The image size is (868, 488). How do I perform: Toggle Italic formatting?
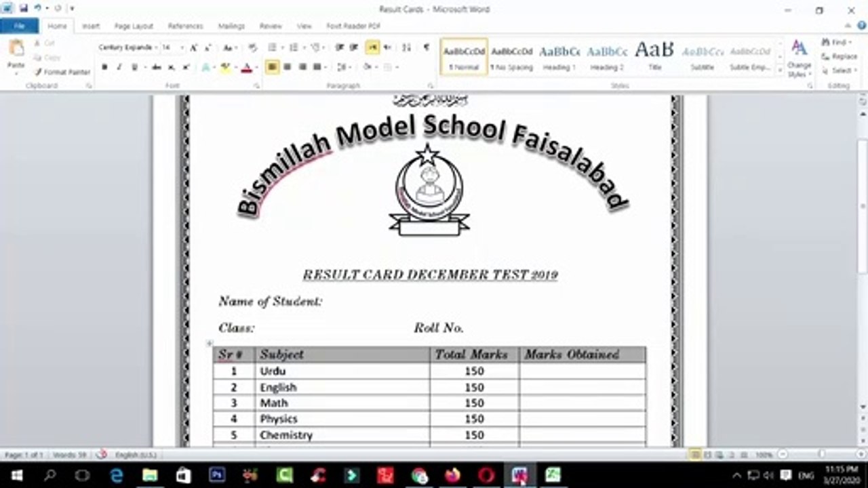coord(119,67)
